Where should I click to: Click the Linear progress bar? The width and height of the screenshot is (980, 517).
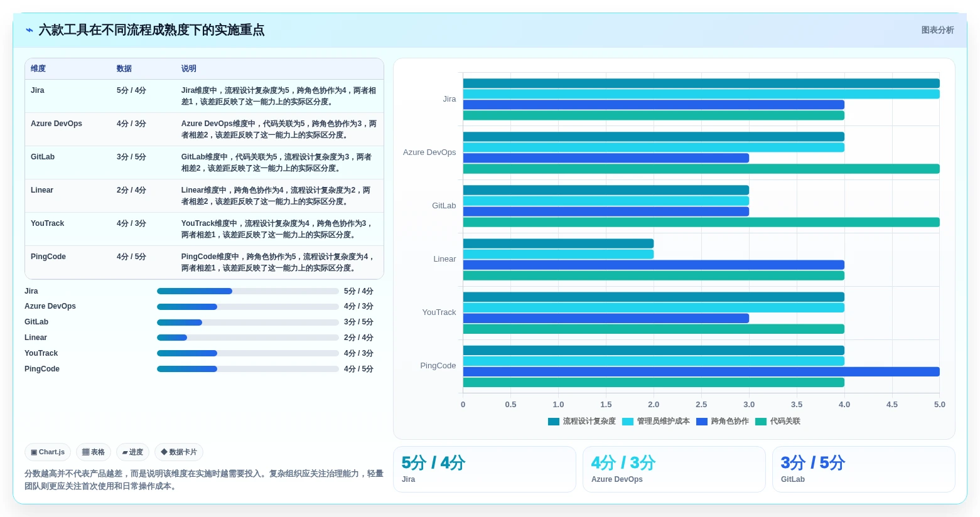pos(248,338)
